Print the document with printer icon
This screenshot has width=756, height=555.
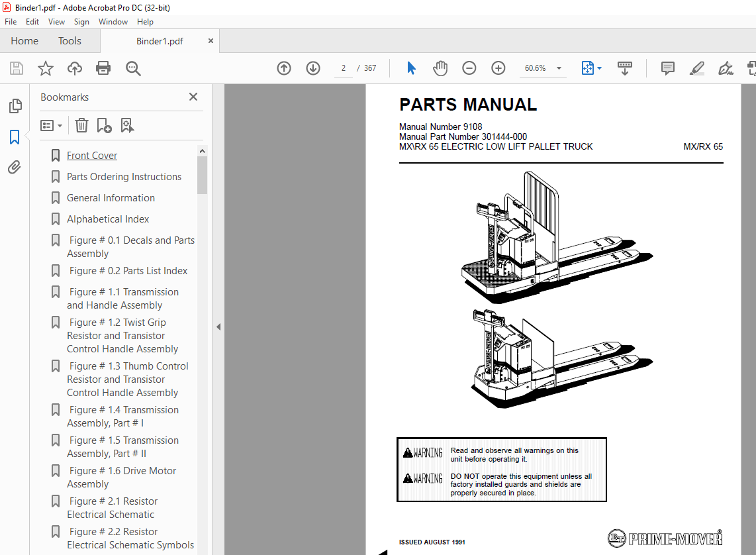tap(103, 68)
